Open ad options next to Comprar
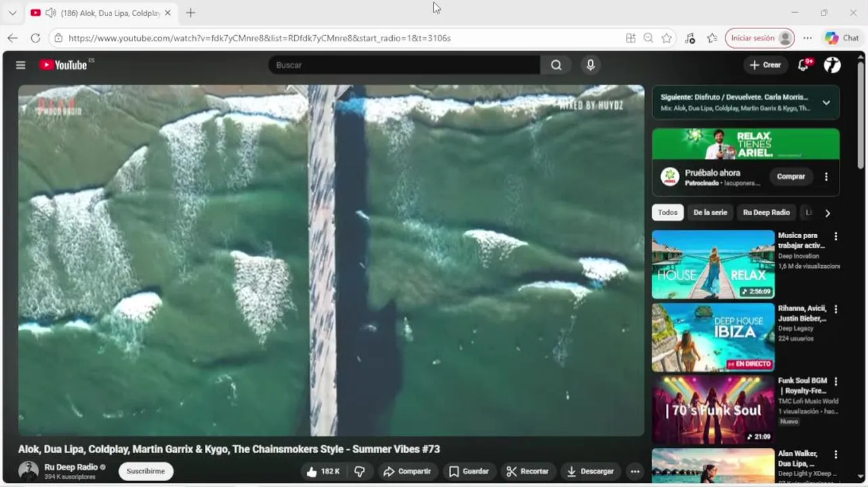This screenshot has height=487, width=868. point(825,177)
